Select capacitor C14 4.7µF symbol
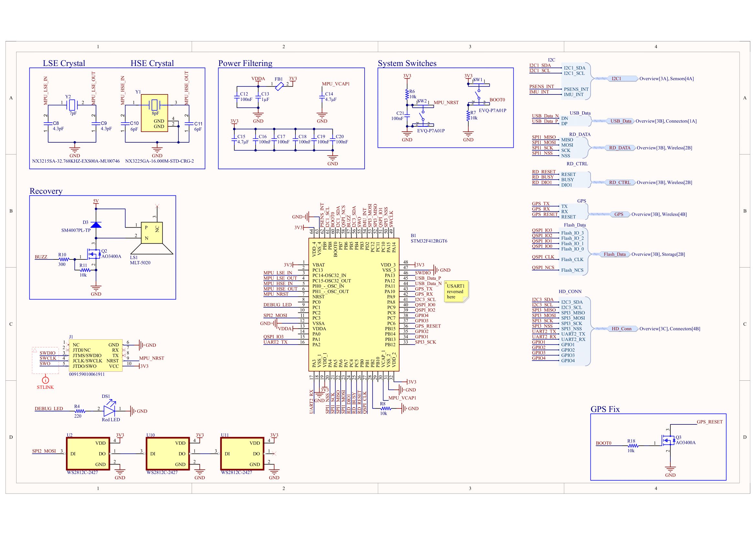 pos(322,97)
